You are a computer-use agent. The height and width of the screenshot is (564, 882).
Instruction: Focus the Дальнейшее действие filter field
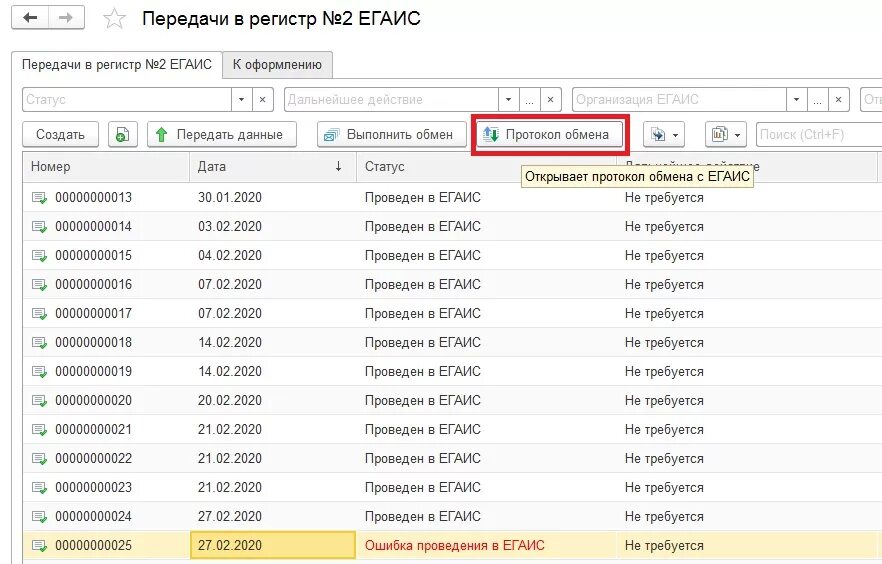(392, 100)
